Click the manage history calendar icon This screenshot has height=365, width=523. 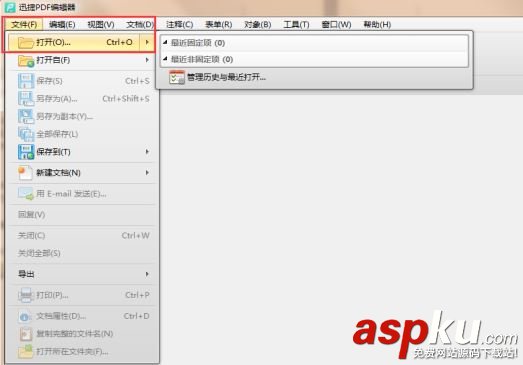177,77
